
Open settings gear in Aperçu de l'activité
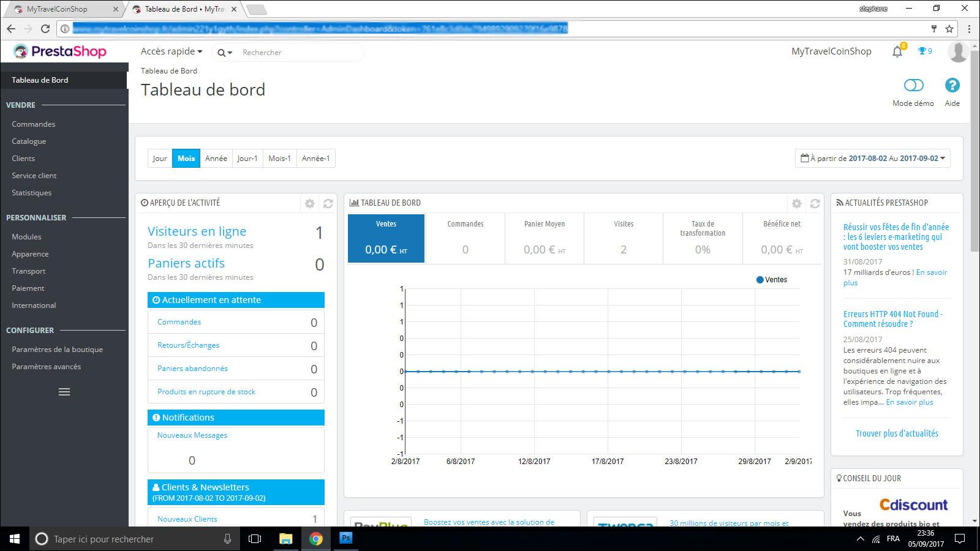(310, 203)
